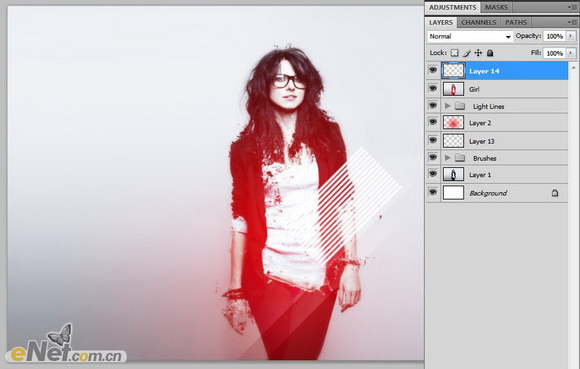Expand the Light Lines group

(x=448, y=106)
